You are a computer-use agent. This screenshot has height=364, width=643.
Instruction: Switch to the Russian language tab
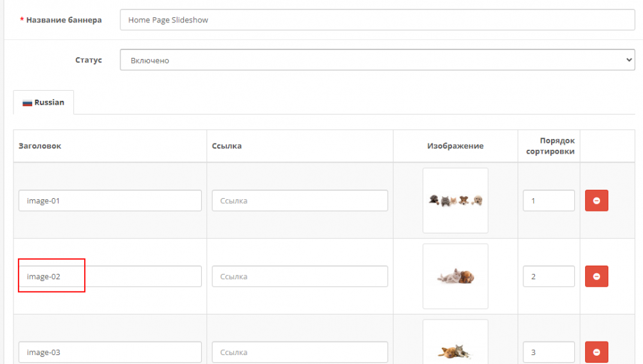pos(44,102)
